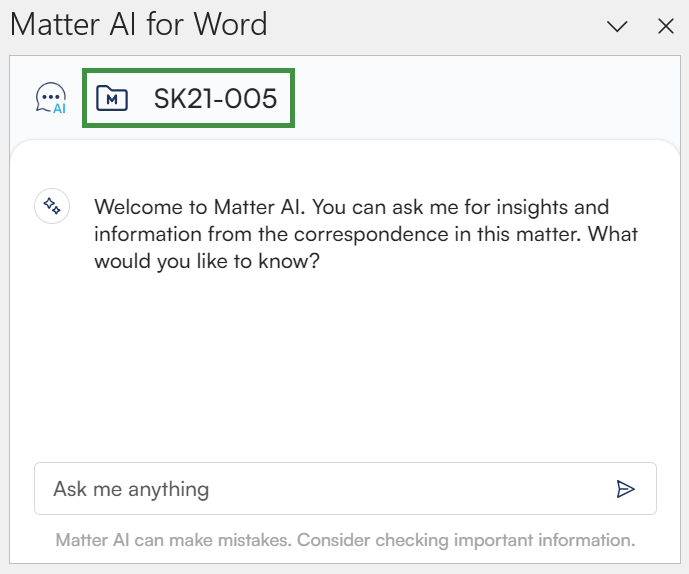
Task: Click the empty chat area below the greeting
Action: pyautogui.click(x=345, y=370)
